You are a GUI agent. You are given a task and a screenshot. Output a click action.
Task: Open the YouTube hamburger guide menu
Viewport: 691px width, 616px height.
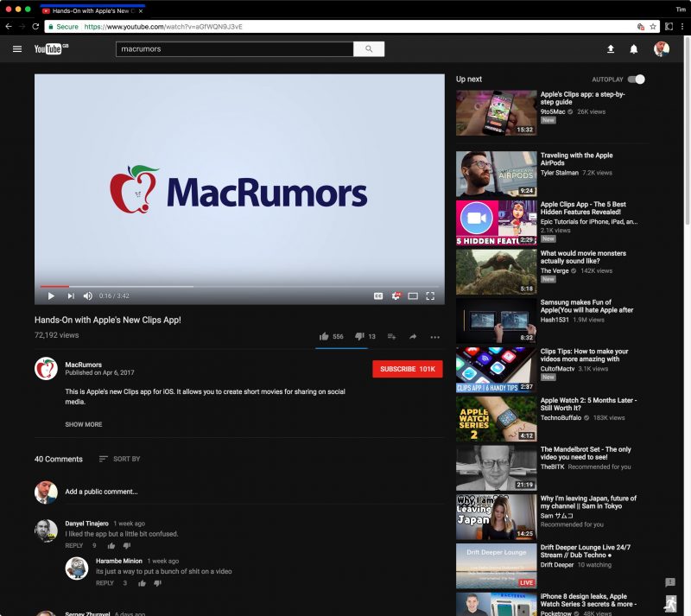(17, 49)
